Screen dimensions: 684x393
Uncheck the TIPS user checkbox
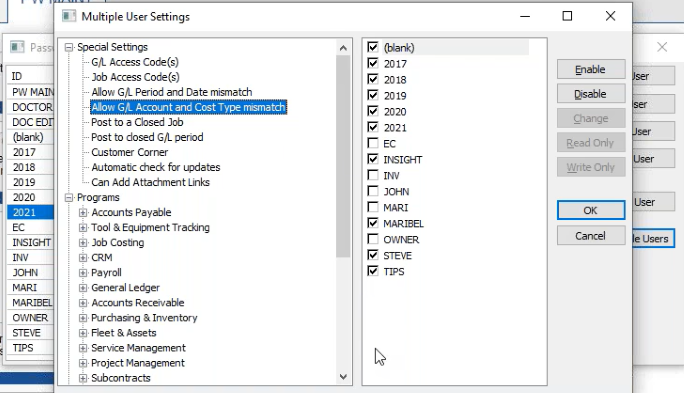point(373,271)
